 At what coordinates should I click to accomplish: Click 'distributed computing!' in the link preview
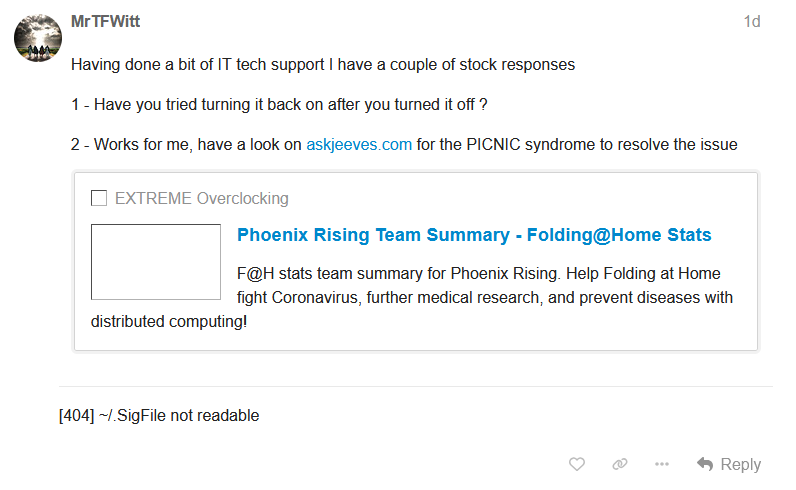coord(169,322)
